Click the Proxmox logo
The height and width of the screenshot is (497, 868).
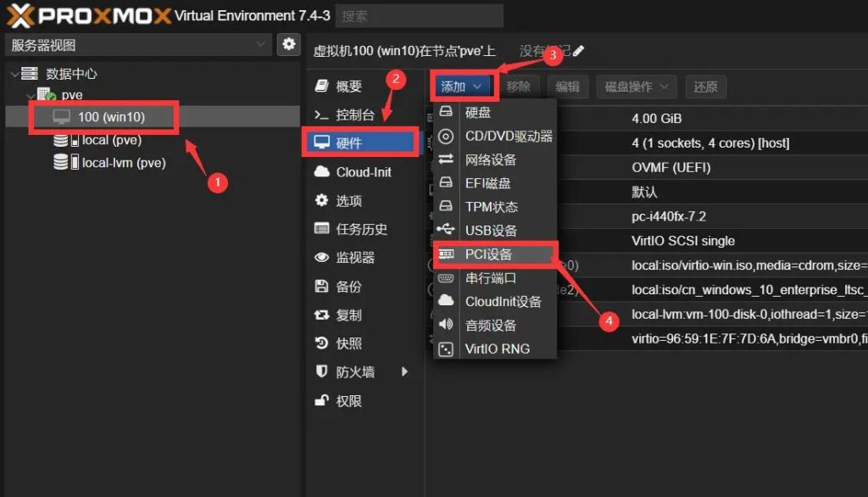[x=88, y=15]
